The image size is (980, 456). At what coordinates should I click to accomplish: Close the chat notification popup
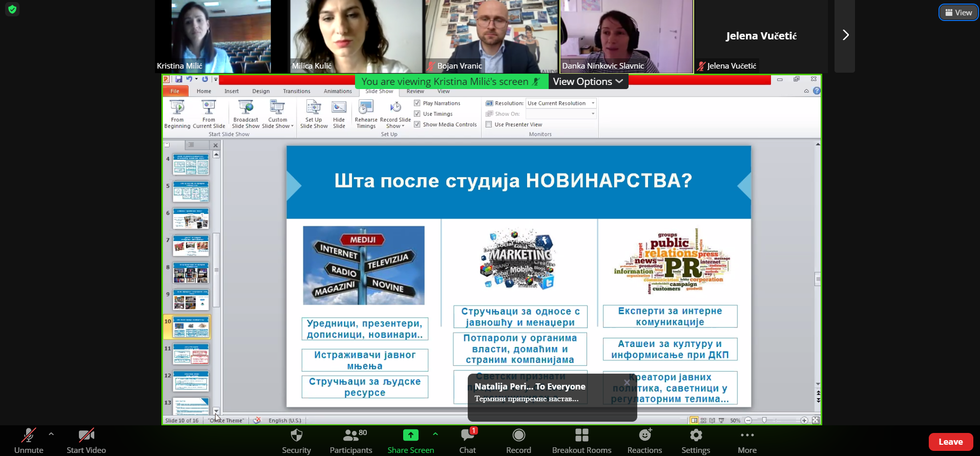[x=627, y=382]
